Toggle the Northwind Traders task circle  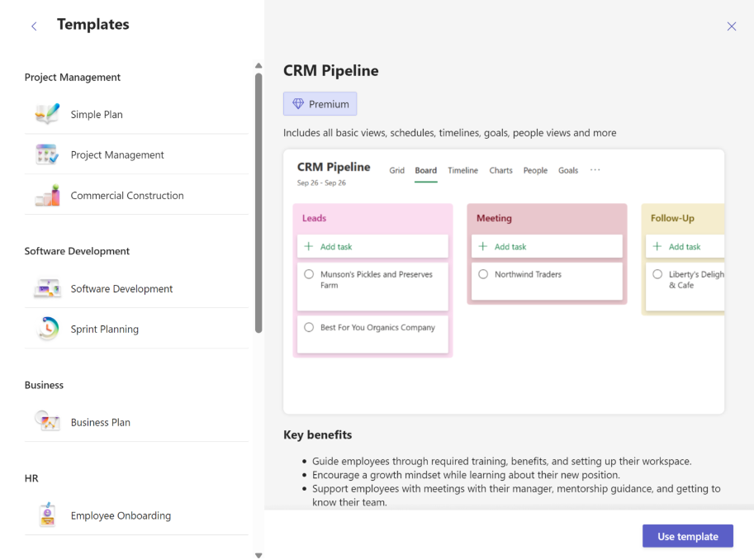483,274
